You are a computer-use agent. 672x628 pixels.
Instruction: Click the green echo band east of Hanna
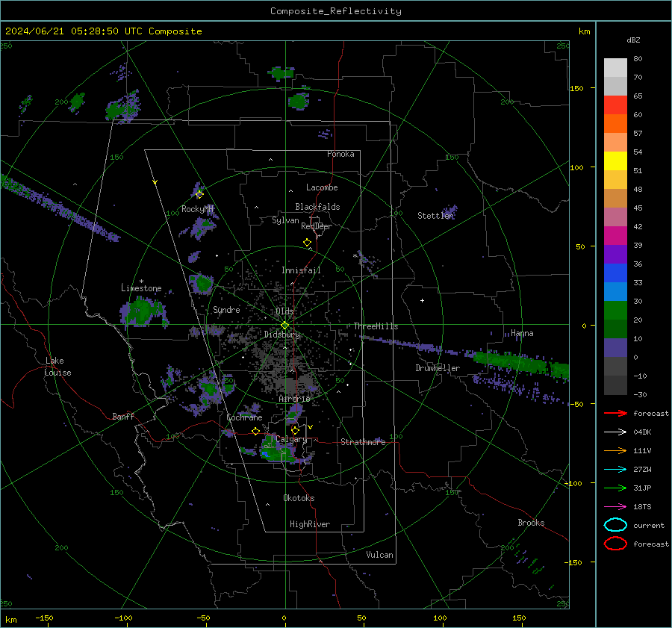[x=520, y=362]
